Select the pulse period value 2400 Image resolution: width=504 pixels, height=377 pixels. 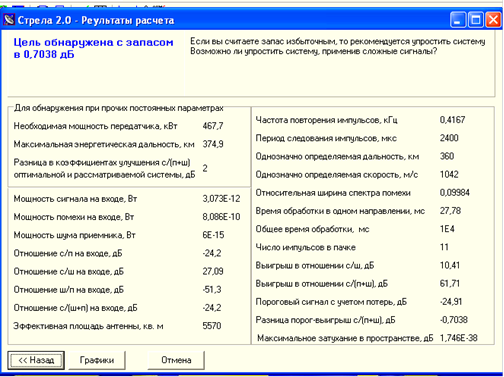(x=449, y=138)
